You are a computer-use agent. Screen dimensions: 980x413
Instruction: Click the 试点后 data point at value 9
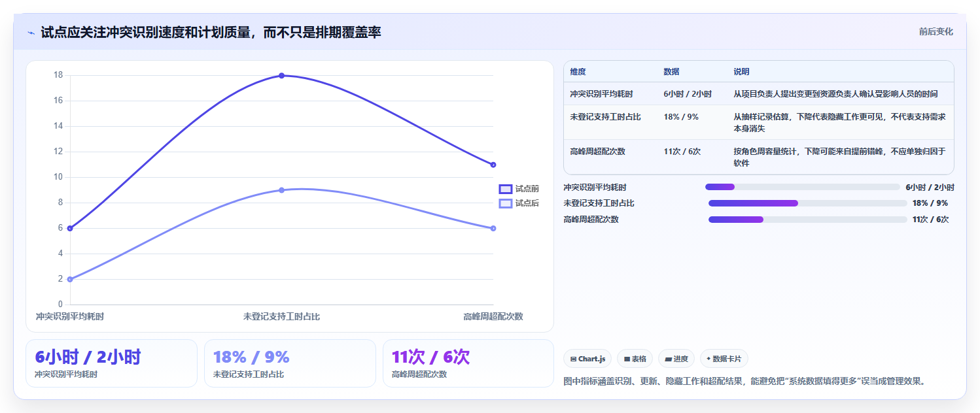click(281, 190)
